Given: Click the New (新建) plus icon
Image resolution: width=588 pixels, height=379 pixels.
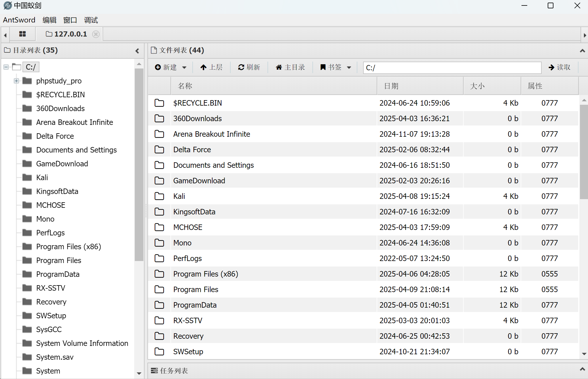Looking at the screenshot, I should (x=158, y=67).
